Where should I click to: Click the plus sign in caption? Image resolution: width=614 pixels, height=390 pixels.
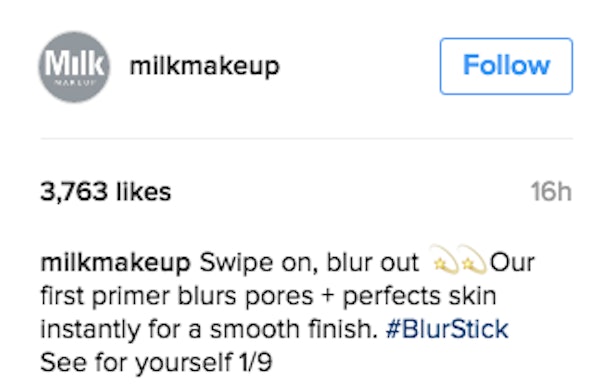[x=329, y=296]
